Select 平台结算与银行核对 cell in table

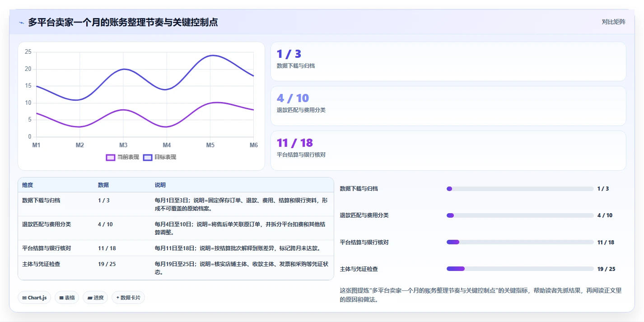[47, 248]
